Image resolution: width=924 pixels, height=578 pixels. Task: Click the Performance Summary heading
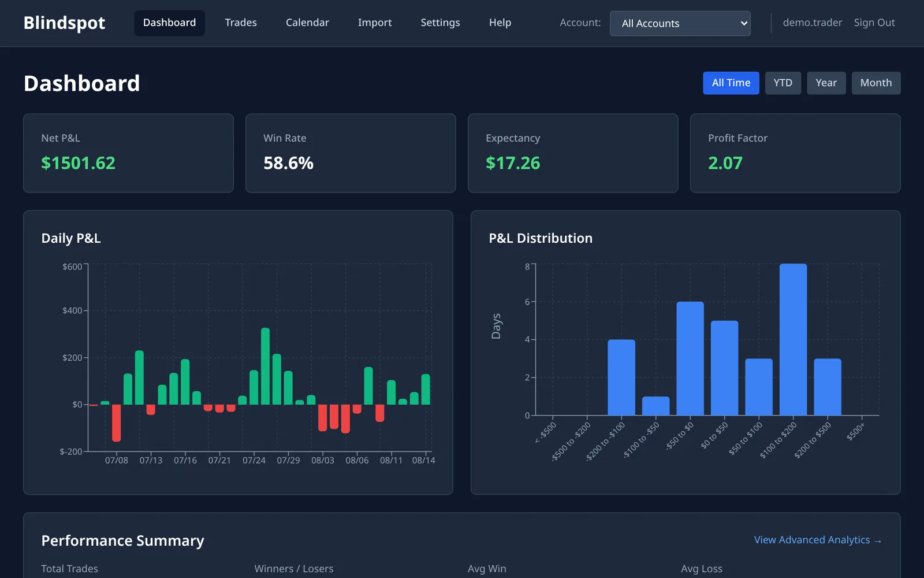pyautogui.click(x=122, y=540)
